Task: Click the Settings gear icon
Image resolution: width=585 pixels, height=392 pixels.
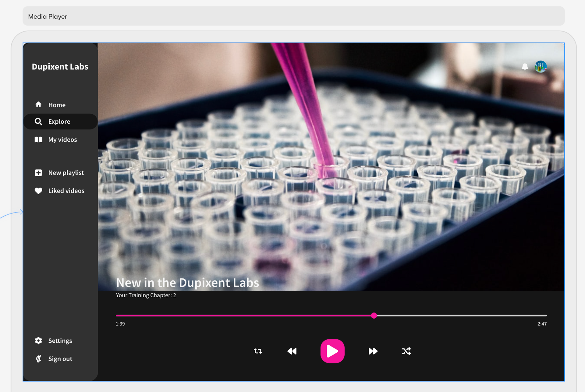Action: click(38, 341)
